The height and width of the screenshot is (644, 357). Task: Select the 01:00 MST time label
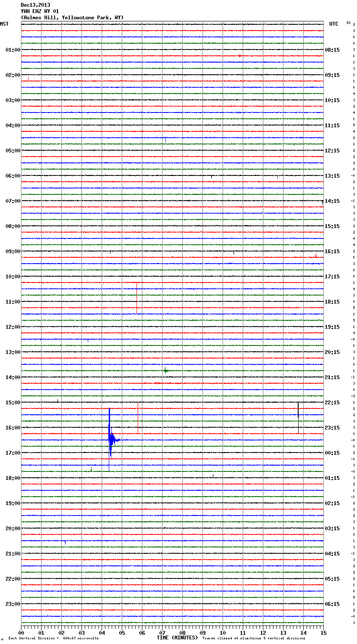[x=13, y=50]
